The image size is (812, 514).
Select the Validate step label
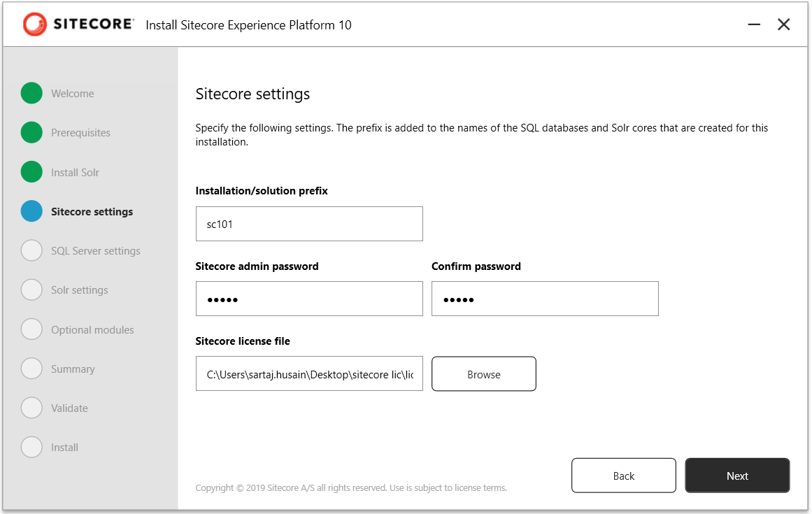tap(69, 408)
